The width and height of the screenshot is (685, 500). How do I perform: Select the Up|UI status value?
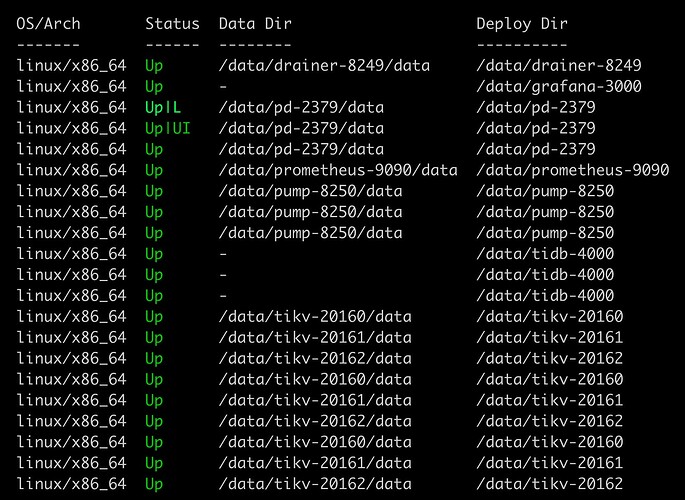coord(168,128)
